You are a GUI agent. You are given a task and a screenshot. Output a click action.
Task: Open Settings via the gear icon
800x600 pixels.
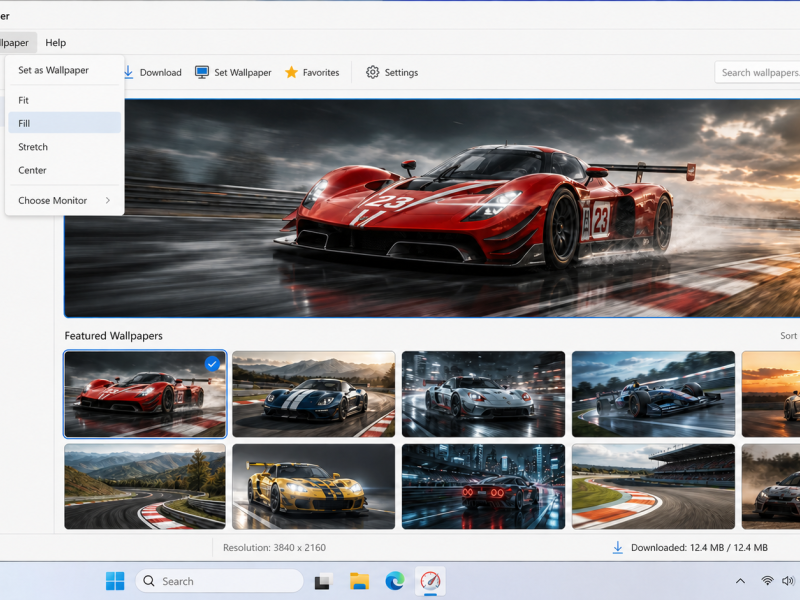coord(372,72)
